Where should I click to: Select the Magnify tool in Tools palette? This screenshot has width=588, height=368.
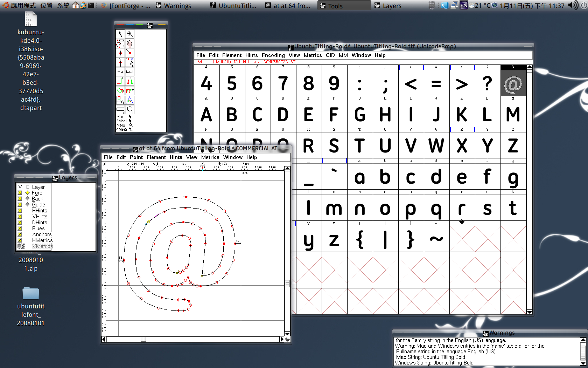tap(130, 34)
